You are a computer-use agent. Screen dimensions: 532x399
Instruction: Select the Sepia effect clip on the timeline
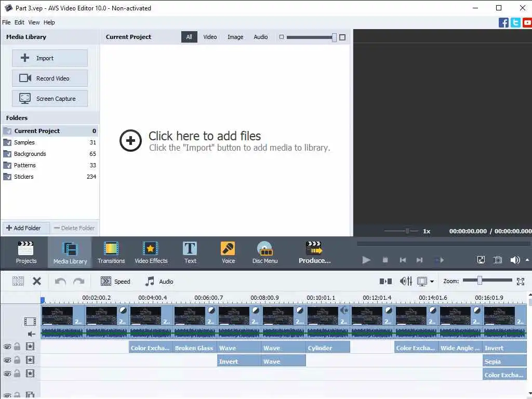point(504,362)
